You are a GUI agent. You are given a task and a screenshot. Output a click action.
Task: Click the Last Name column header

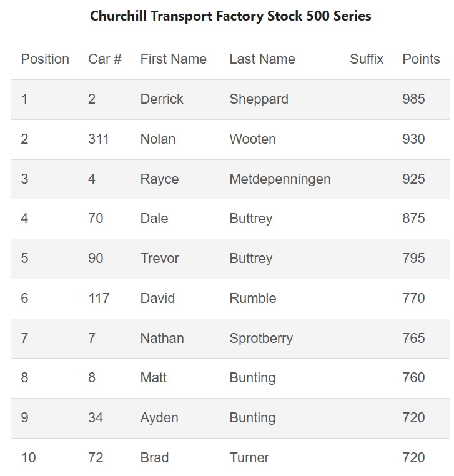coord(262,59)
